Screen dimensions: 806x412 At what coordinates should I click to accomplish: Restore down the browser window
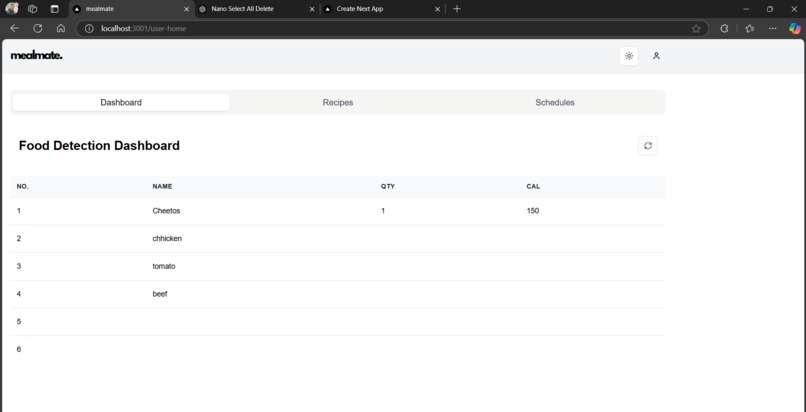point(770,9)
